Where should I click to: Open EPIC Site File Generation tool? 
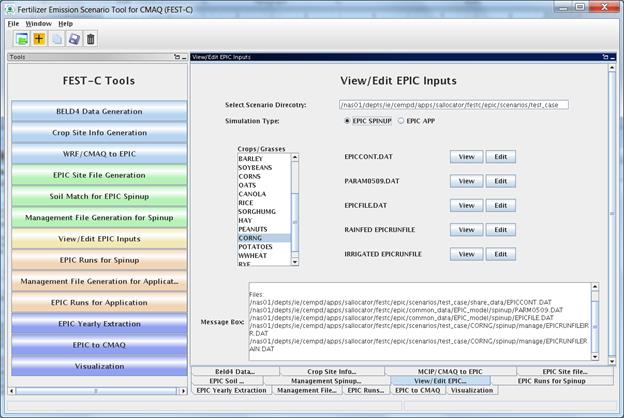click(x=99, y=175)
